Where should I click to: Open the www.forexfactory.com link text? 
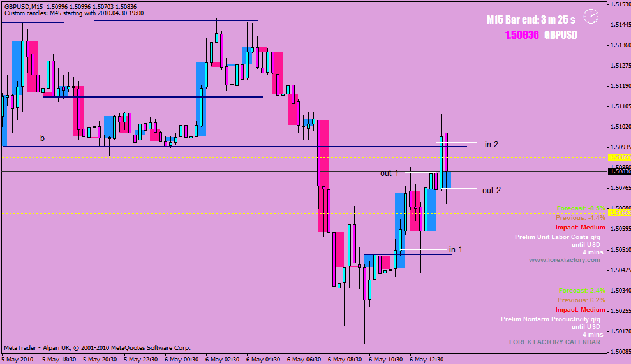565,260
